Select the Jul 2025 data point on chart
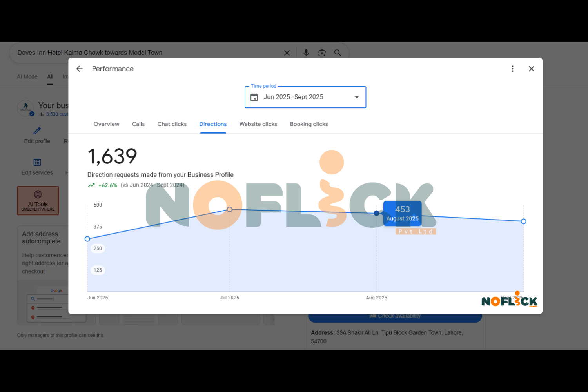Image resolution: width=588 pixels, height=392 pixels. click(x=230, y=209)
